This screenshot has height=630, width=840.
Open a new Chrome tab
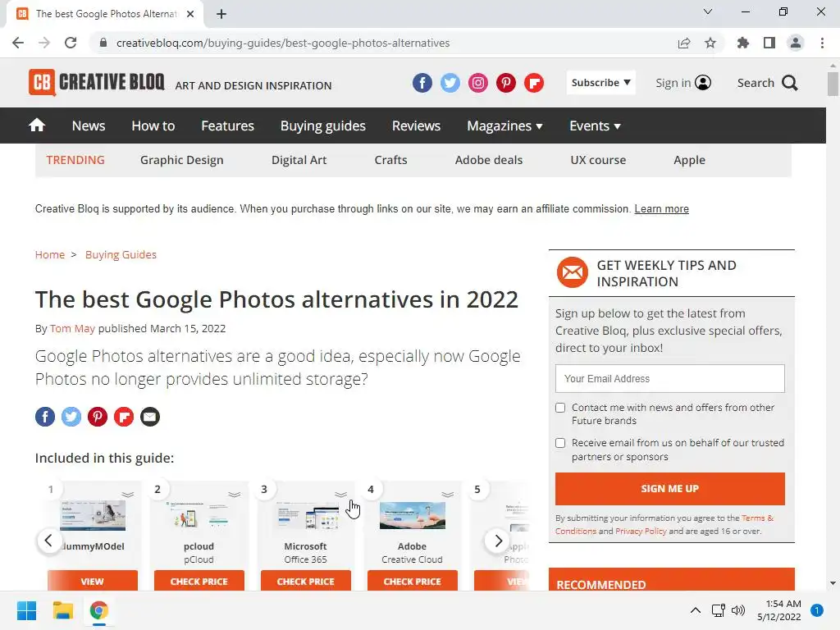click(221, 14)
